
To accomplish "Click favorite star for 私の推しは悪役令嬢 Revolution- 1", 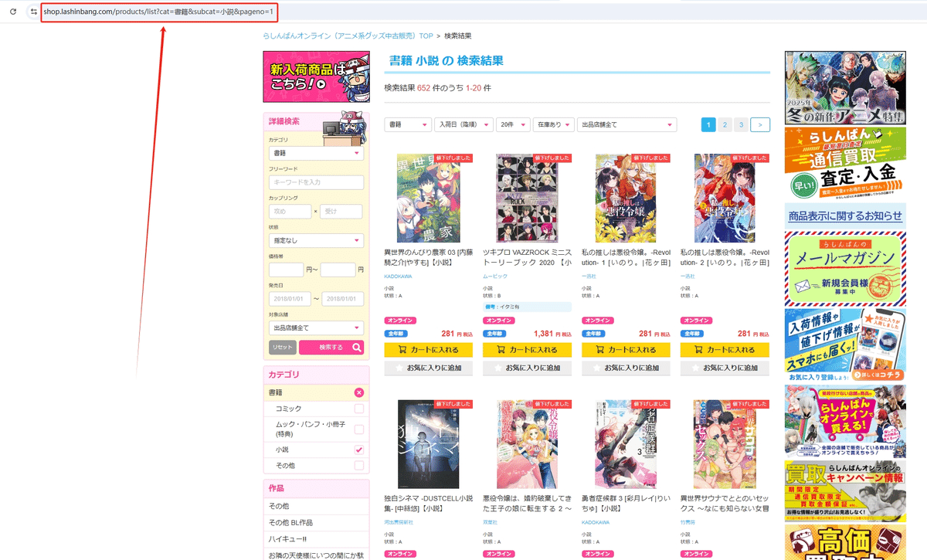I will [x=597, y=368].
